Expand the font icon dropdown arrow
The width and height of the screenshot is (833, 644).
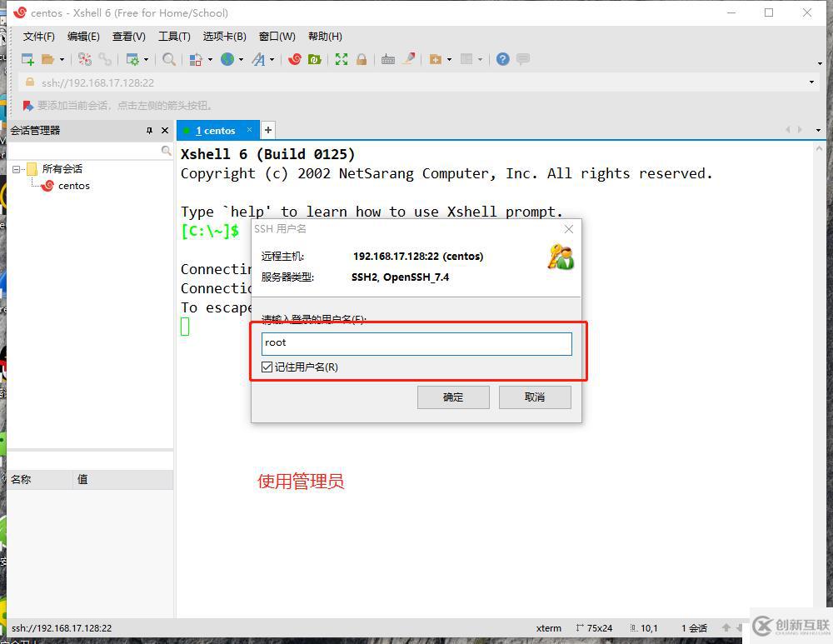(x=272, y=59)
